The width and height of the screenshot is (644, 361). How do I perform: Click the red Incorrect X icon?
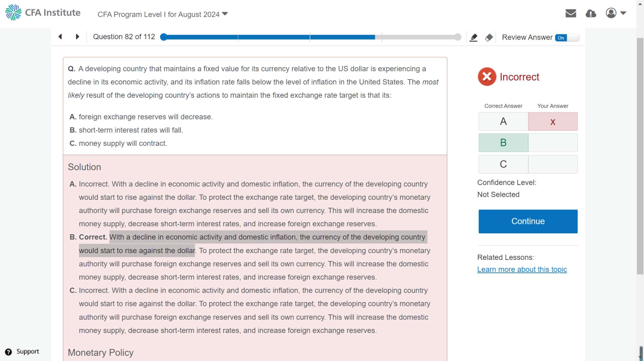click(x=487, y=77)
